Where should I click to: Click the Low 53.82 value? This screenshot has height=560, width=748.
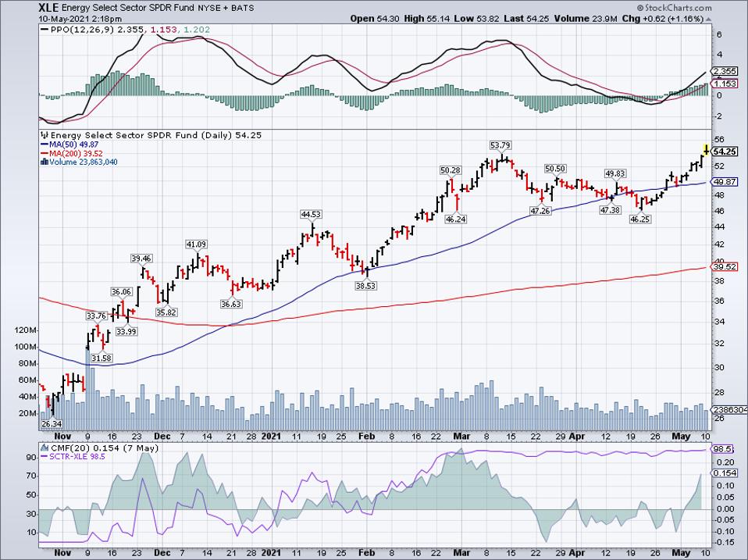(476, 19)
